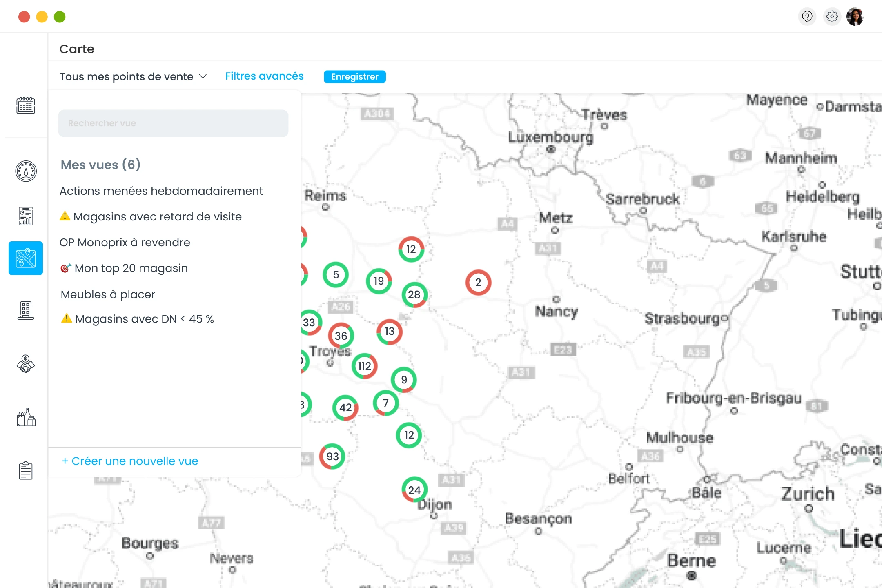Select Actions menées hebdomadairement view
Image resolution: width=882 pixels, height=588 pixels.
pos(161,191)
